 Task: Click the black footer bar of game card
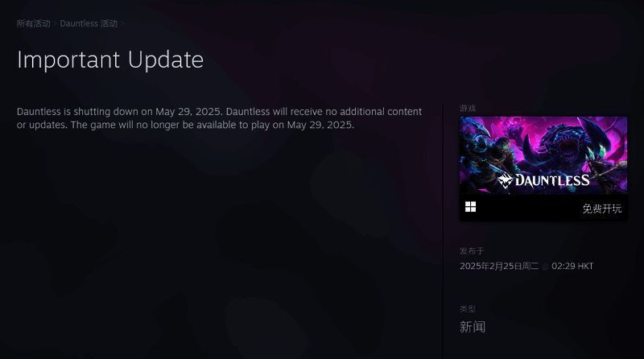pyautogui.click(x=543, y=208)
